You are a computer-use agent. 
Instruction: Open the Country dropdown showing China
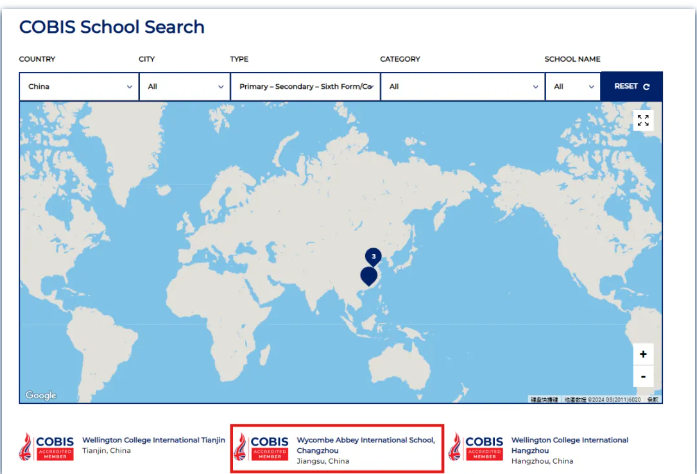coord(79,86)
